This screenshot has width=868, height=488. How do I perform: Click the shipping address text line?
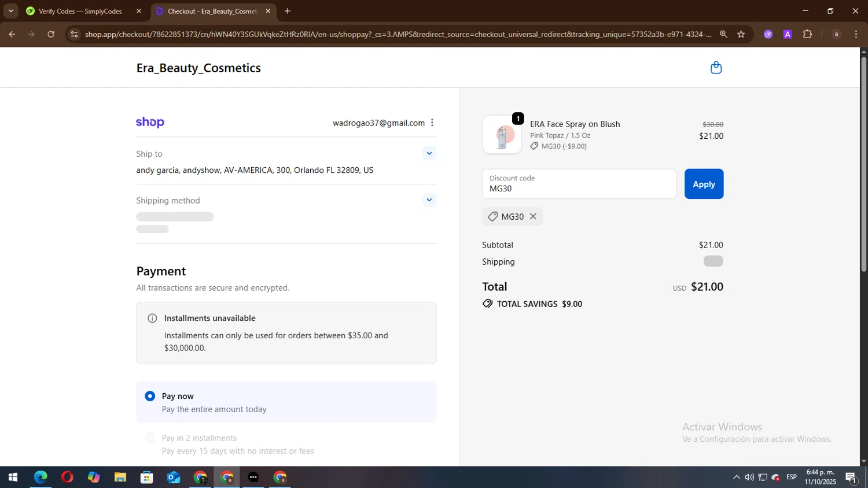point(255,170)
